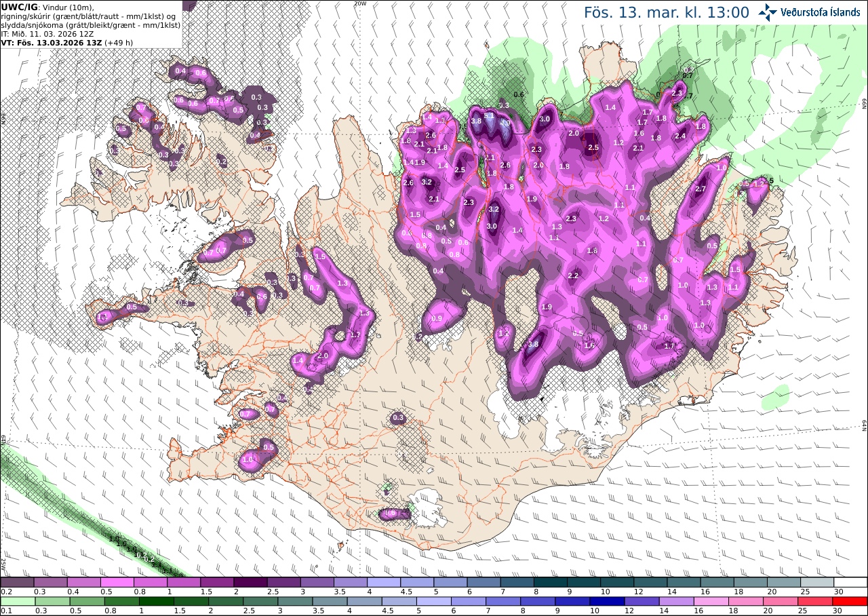
Task: Click the 'Veðurstofa Íslands' logo text
Action: [821, 12]
